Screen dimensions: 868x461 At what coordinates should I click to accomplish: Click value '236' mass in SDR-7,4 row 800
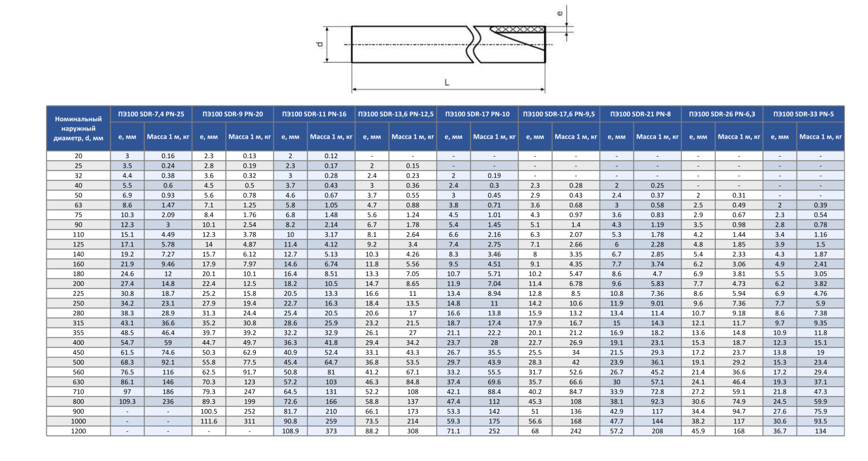[168, 402]
